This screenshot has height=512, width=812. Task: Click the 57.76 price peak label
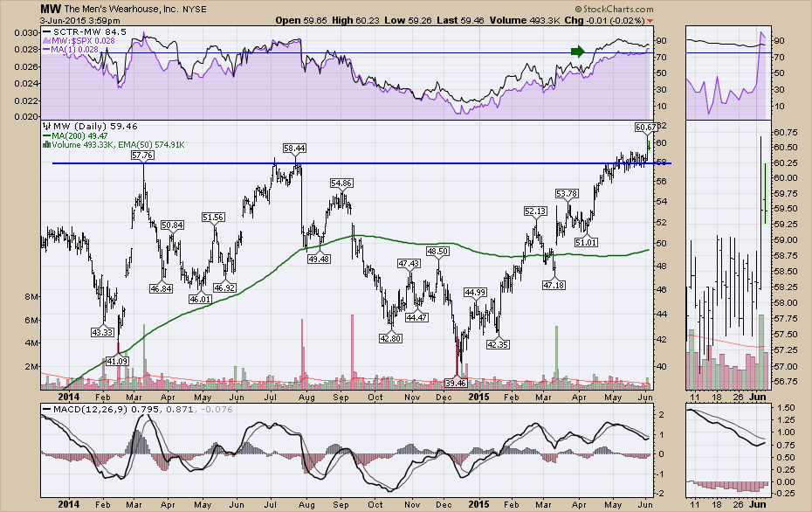tap(142, 156)
